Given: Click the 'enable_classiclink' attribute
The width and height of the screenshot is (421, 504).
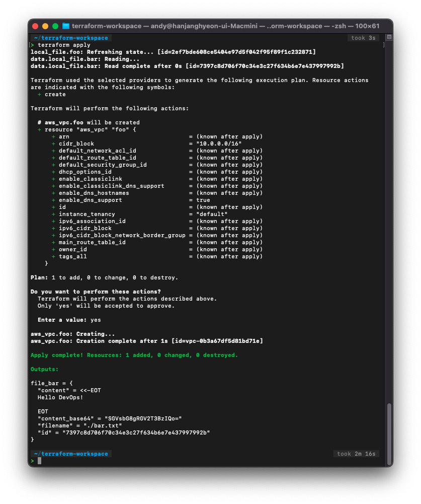Looking at the screenshot, I should [x=90, y=179].
